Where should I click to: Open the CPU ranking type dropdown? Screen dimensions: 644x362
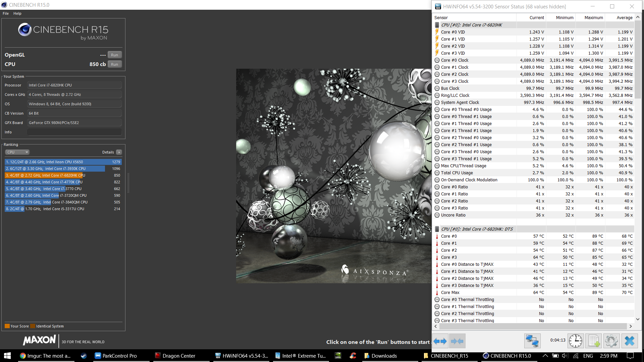[17, 152]
